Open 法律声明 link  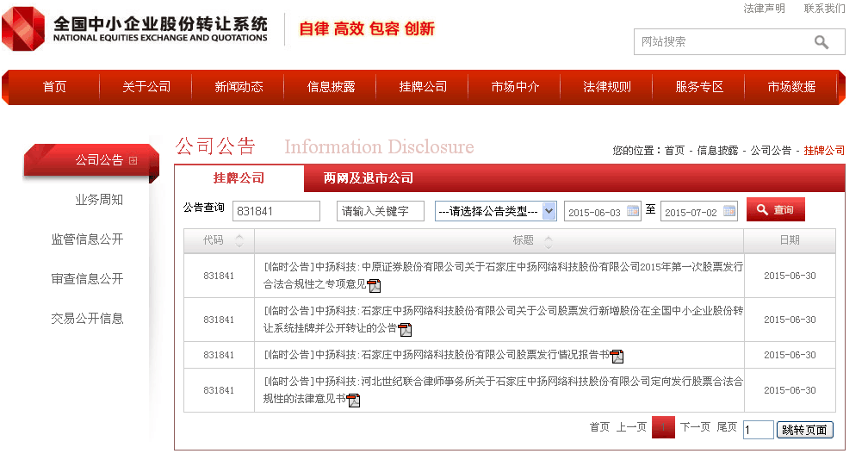[764, 9]
